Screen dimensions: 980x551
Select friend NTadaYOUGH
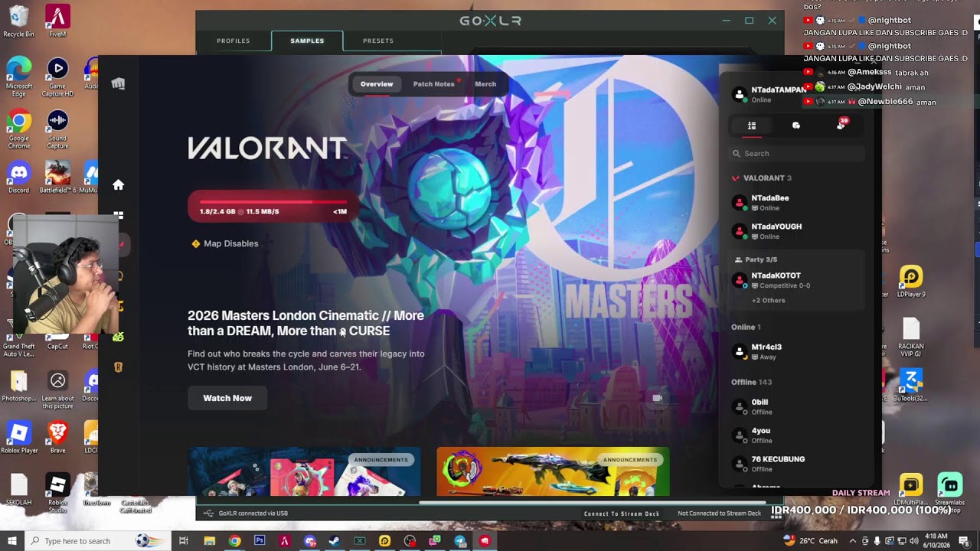tap(796, 231)
